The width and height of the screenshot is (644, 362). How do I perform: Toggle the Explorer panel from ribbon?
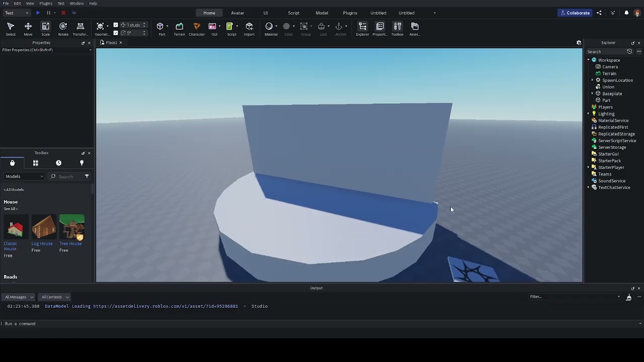(362, 29)
